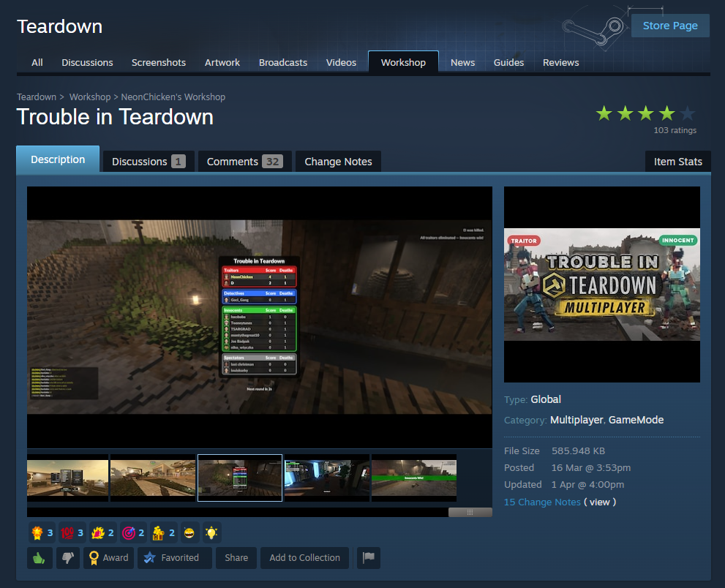Select the highlighted scoreboard thumbnail
Image resolution: width=725 pixels, height=588 pixels.
pos(240,478)
